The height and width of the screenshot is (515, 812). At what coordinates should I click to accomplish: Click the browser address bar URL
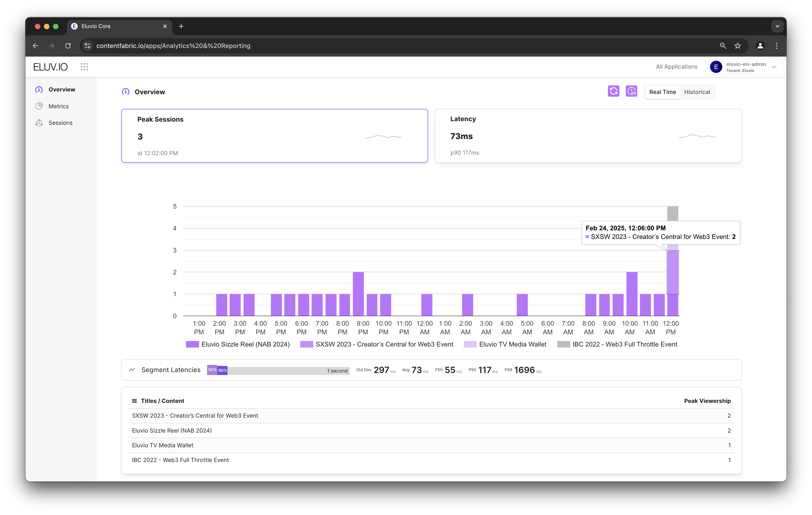pyautogui.click(x=173, y=46)
